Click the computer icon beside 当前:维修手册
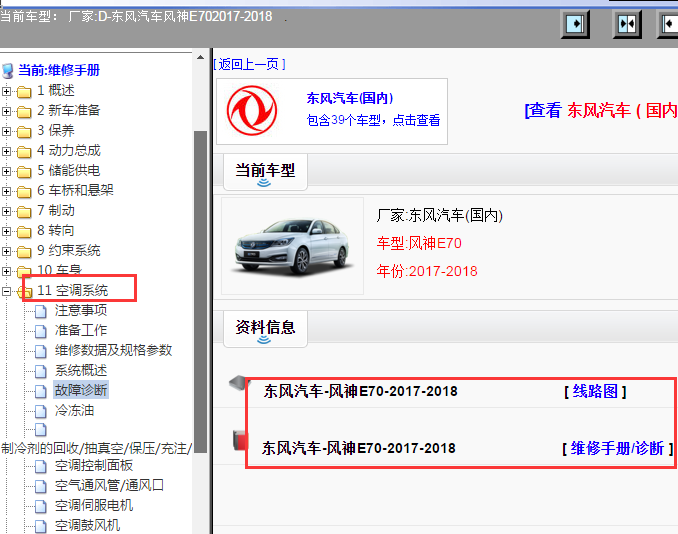Viewport: 678px width, 534px height. pos(8,70)
